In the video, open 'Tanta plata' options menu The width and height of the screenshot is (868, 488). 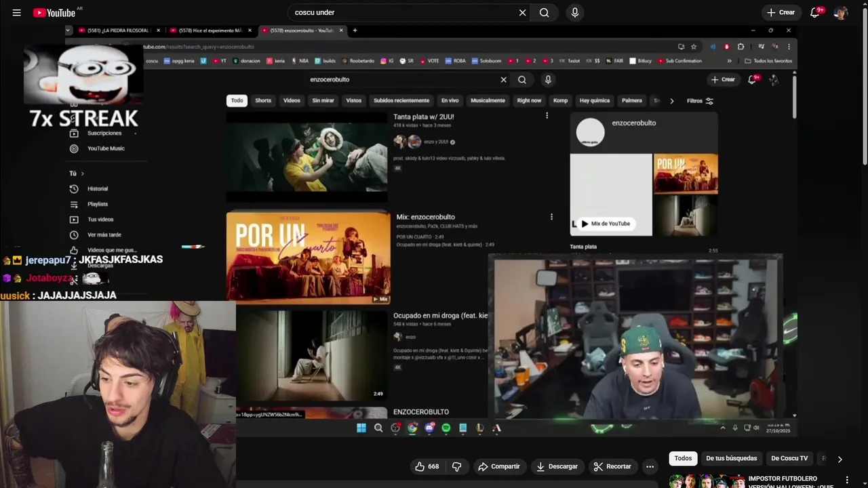coord(547,116)
